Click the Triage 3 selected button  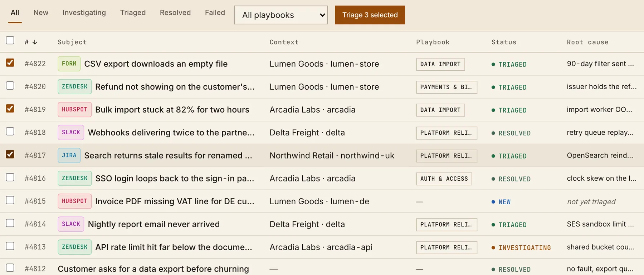[x=370, y=15]
